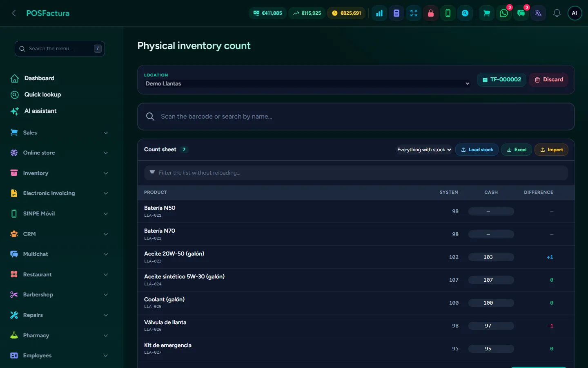588x368 pixels.
Task: Click the €115,925 trend indicator
Action: pos(307,13)
